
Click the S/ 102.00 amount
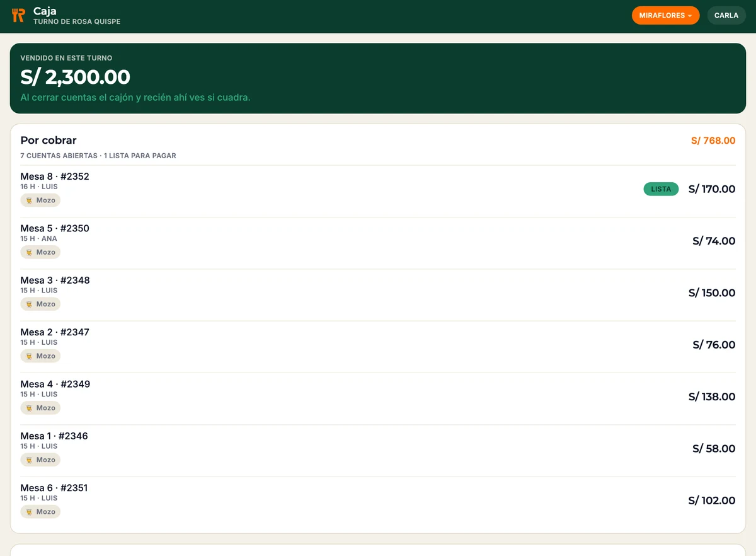pos(712,501)
